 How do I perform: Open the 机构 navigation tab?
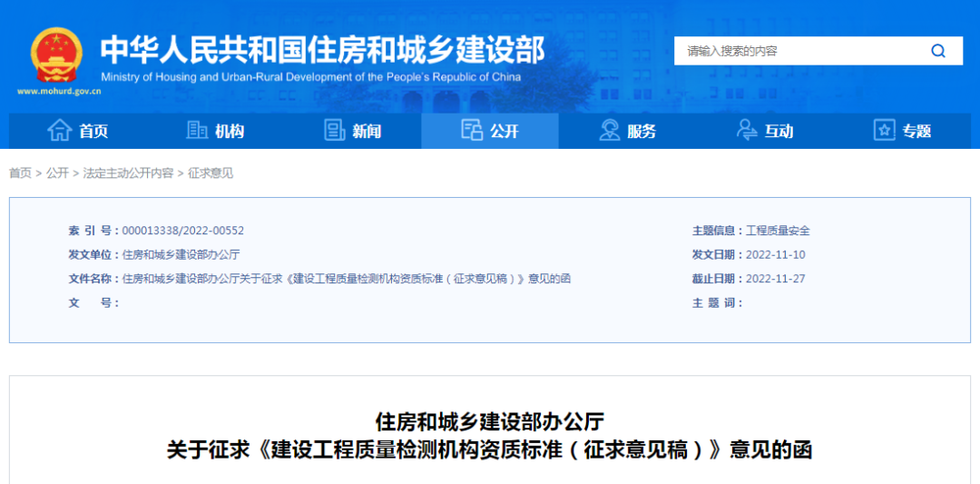[x=215, y=131]
